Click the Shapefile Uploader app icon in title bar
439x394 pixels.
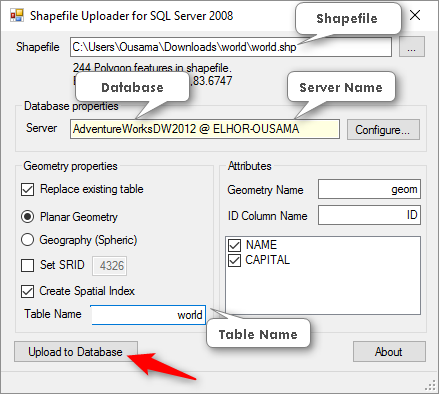point(17,16)
